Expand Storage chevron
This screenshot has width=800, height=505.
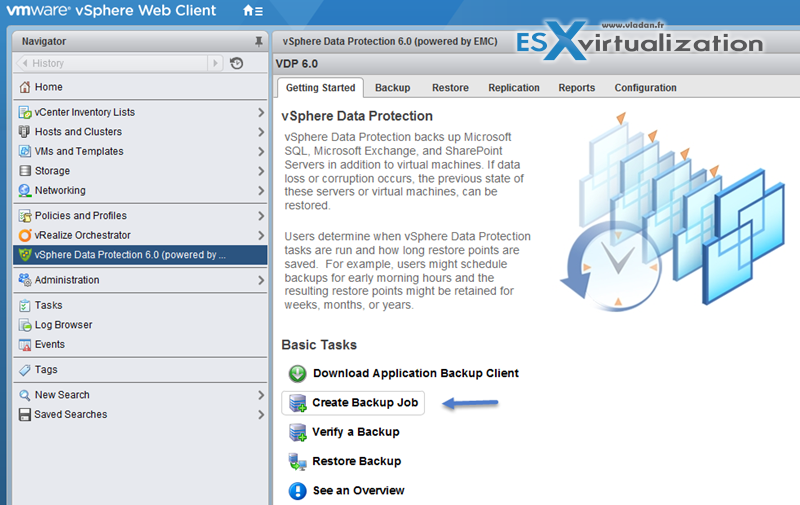point(261,171)
